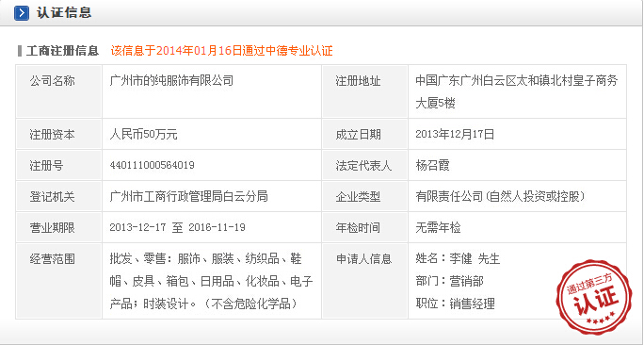Image resolution: width=644 pixels, height=345 pixels.
Task: Select the value 无需年检
Action: (438, 227)
